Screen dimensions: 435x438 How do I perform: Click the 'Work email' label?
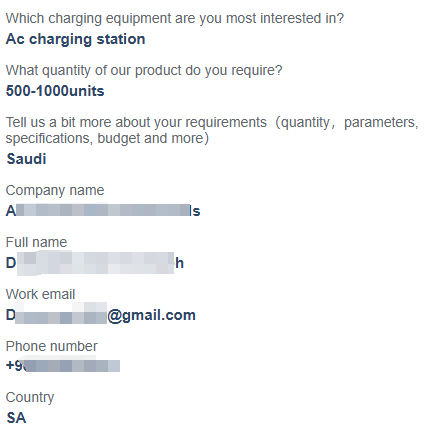pyautogui.click(x=40, y=294)
